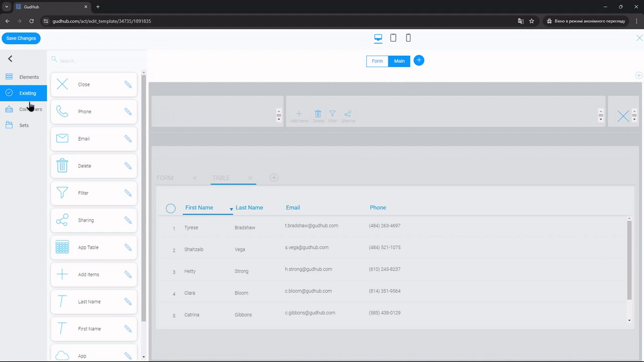Click the pencil edit icon next to App Table

pos(128,247)
